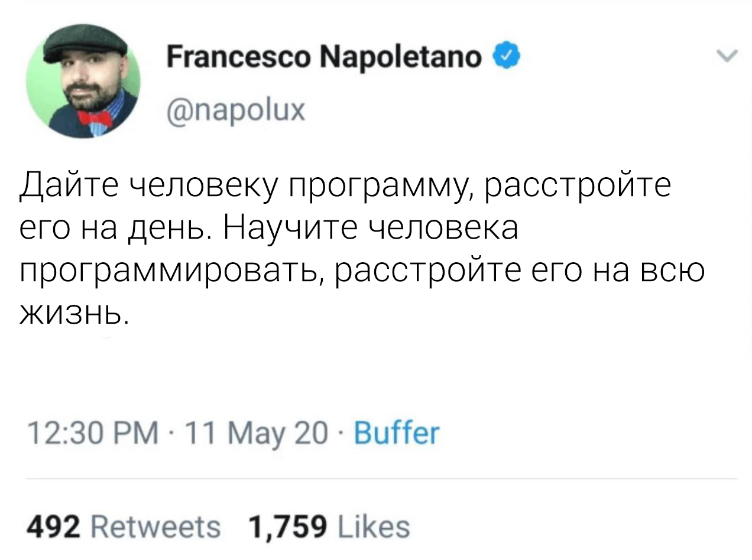The width and height of the screenshot is (752, 560).
Task: Click the display name Francesco Napoletano
Action: point(325,58)
